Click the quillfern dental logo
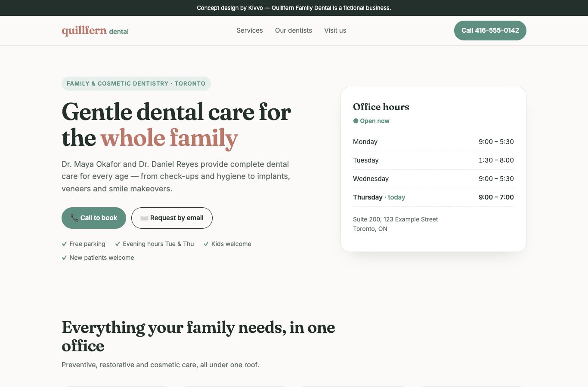The height and width of the screenshot is (387, 588). click(x=95, y=31)
